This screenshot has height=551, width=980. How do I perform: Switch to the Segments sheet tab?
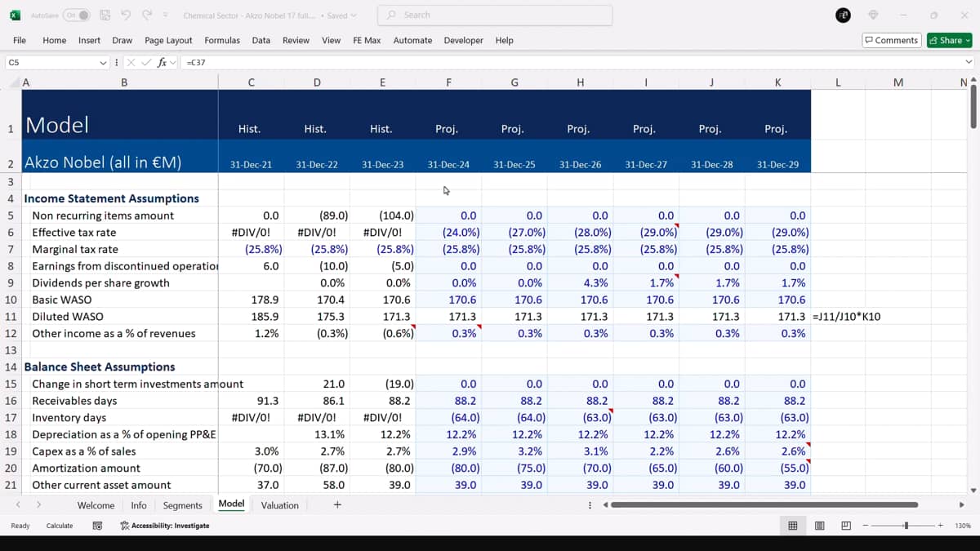click(x=182, y=505)
